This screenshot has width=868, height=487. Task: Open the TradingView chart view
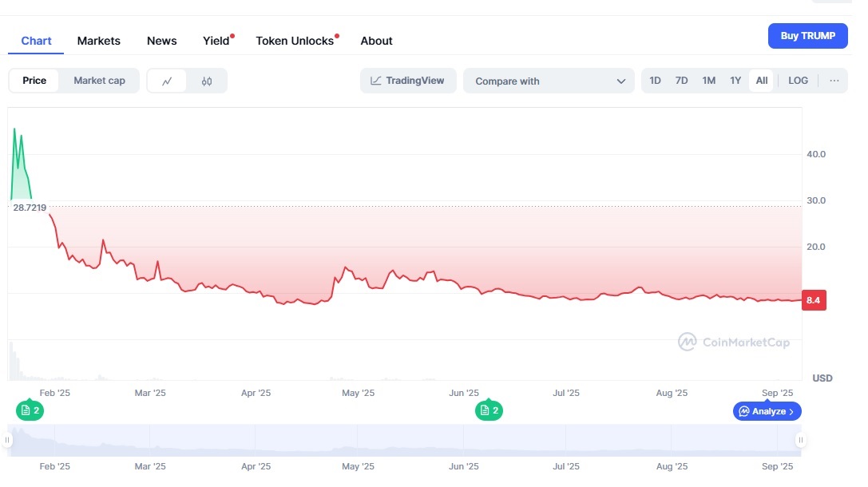click(x=408, y=81)
